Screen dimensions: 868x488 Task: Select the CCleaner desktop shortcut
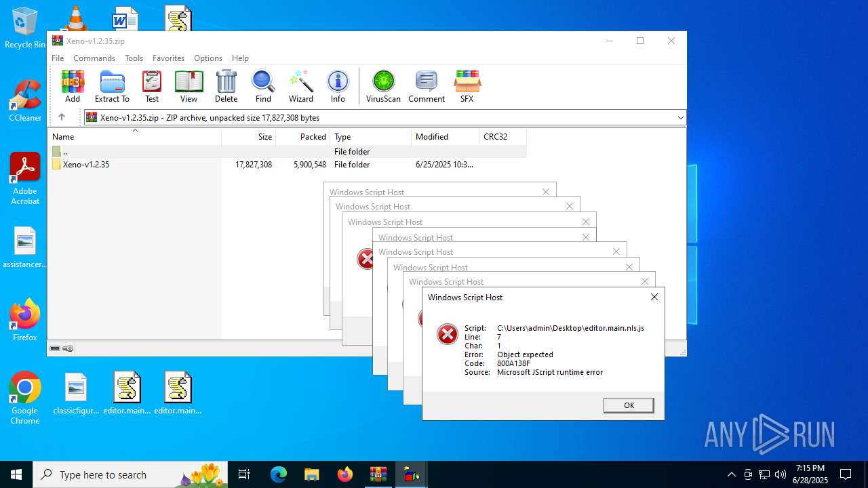(25, 100)
